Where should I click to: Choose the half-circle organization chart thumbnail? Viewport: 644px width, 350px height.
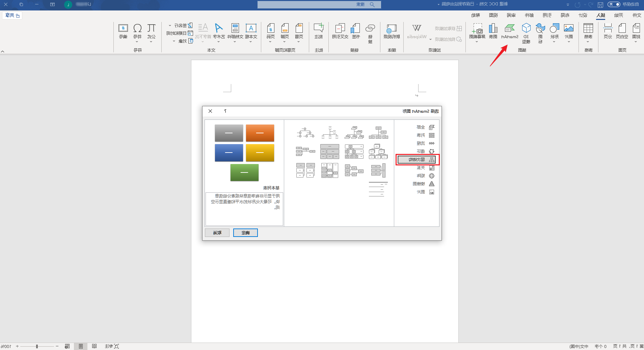[330, 133]
